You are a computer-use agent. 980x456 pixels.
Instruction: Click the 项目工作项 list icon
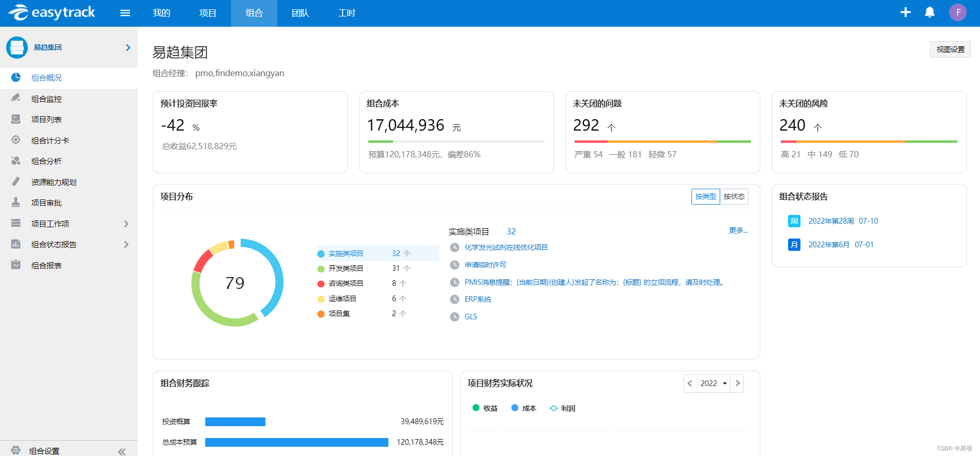[x=16, y=223]
